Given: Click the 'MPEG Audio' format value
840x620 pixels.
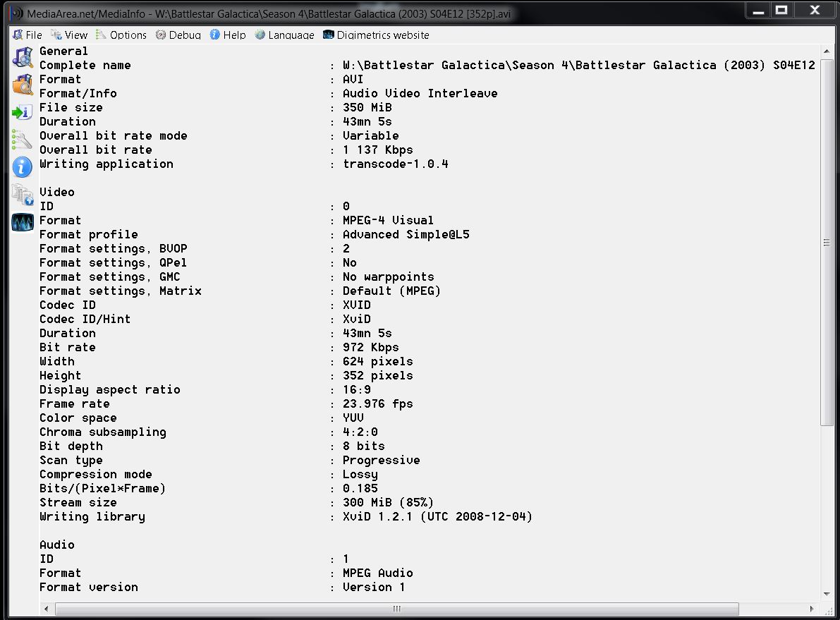Looking at the screenshot, I should (377, 573).
